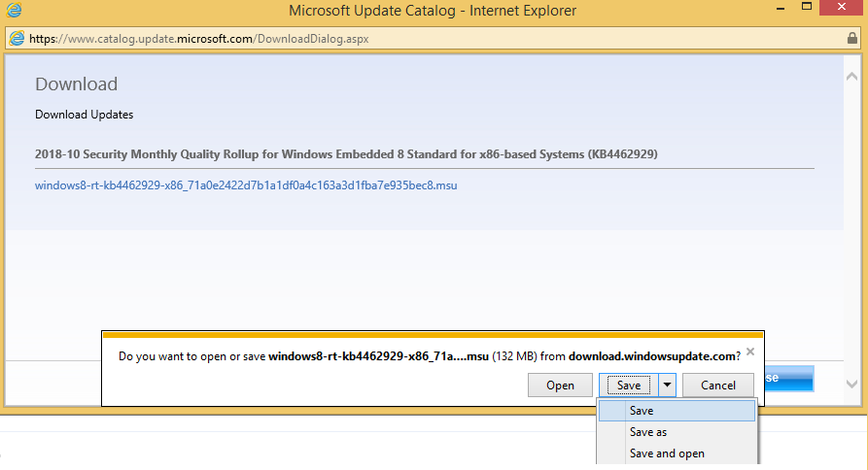This screenshot has height=470, width=868.
Task: Click the KB4462929 Security Monthly Quality Rollup title
Action: tap(346, 154)
